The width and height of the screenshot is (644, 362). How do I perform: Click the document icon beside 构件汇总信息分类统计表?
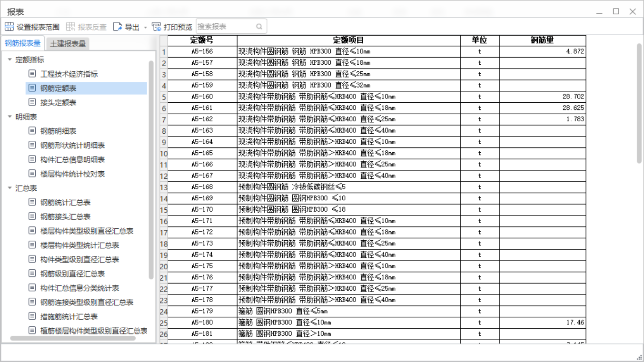(32, 288)
